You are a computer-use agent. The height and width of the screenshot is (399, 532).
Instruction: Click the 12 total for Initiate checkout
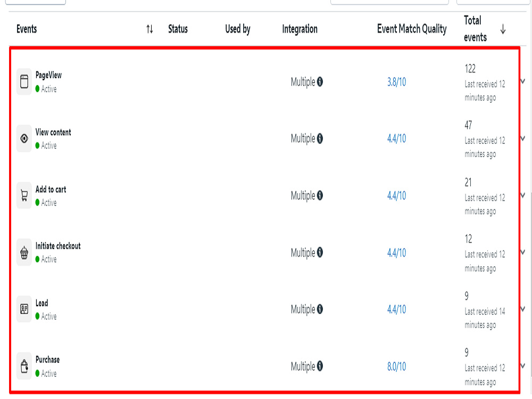pos(468,239)
